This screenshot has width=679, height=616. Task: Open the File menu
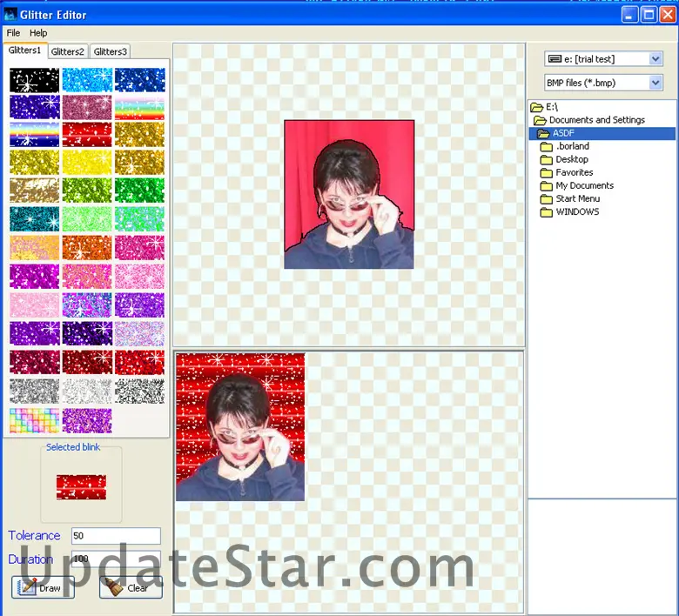[x=13, y=33]
